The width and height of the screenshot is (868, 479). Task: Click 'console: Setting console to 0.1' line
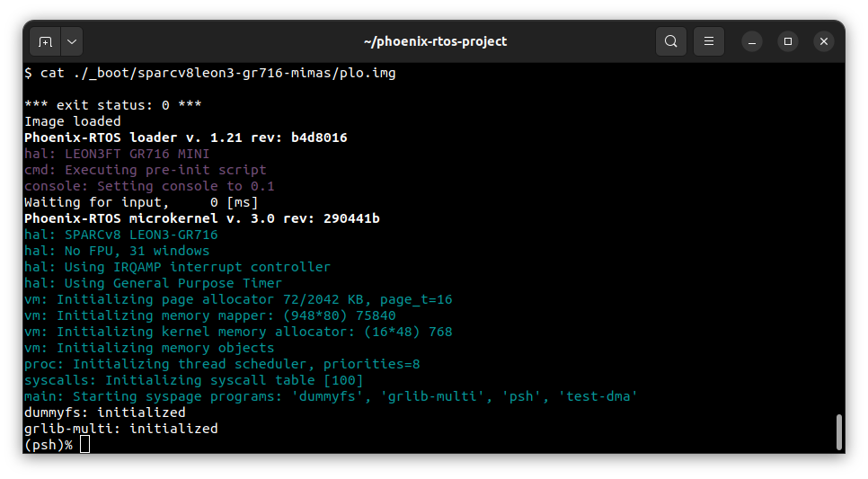[149, 186]
